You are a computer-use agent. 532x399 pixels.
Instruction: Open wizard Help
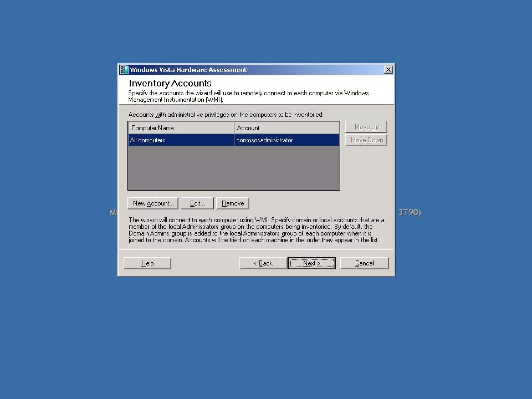pyautogui.click(x=147, y=263)
